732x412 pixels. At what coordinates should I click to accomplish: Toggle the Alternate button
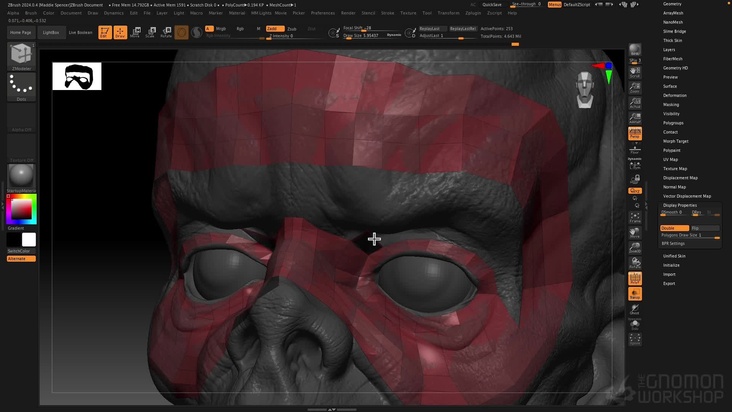[21, 258]
